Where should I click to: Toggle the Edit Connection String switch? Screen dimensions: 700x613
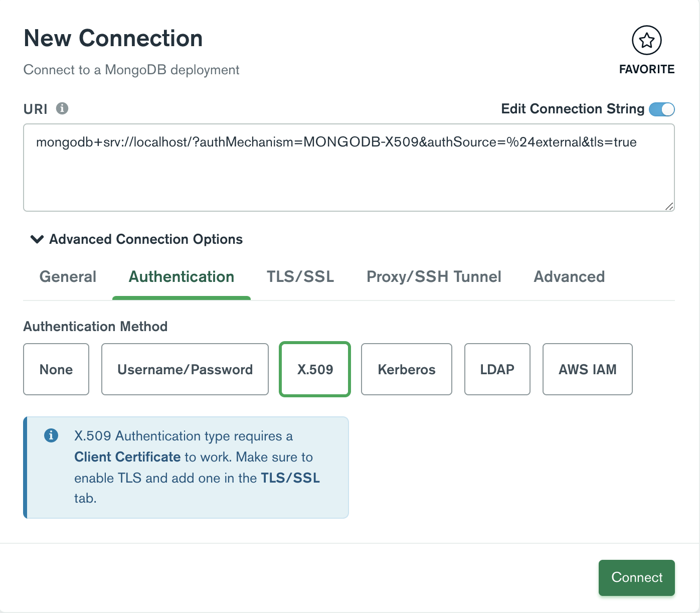click(661, 109)
